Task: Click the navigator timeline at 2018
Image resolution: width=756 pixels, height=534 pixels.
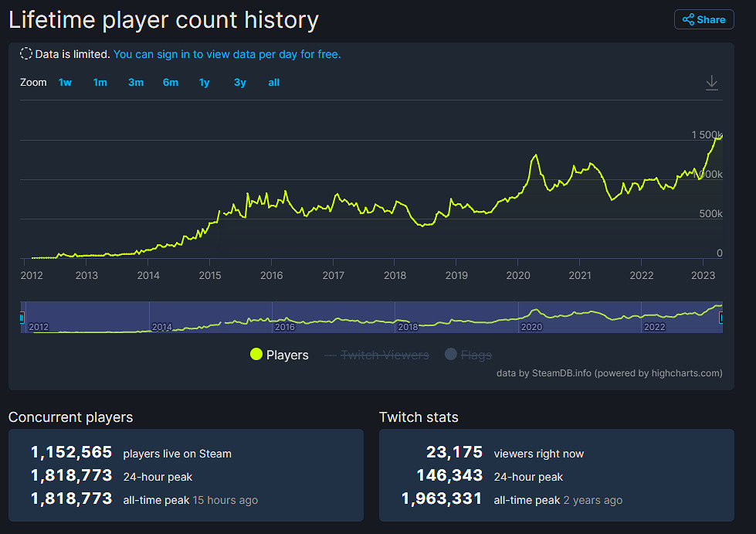Action: click(408, 326)
